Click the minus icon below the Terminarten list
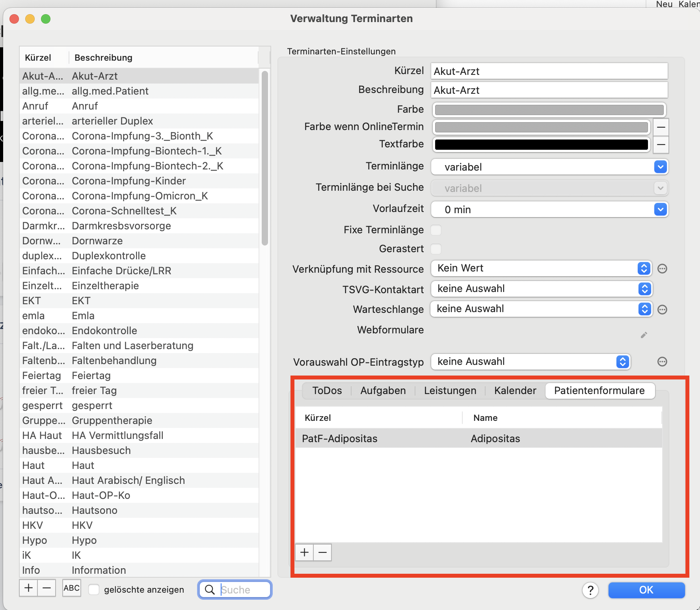Image resolution: width=700 pixels, height=610 pixels. (47, 588)
